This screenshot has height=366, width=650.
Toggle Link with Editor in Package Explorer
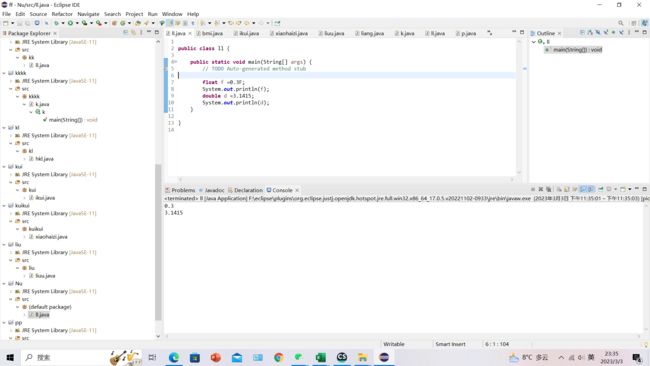(133, 32)
